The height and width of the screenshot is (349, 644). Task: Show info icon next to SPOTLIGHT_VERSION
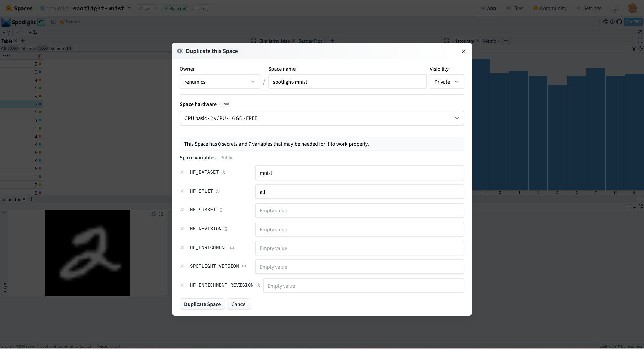tap(244, 266)
